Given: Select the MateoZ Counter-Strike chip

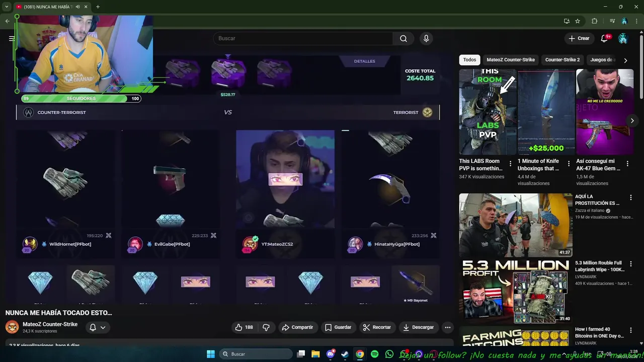Looking at the screenshot, I should click(x=511, y=60).
